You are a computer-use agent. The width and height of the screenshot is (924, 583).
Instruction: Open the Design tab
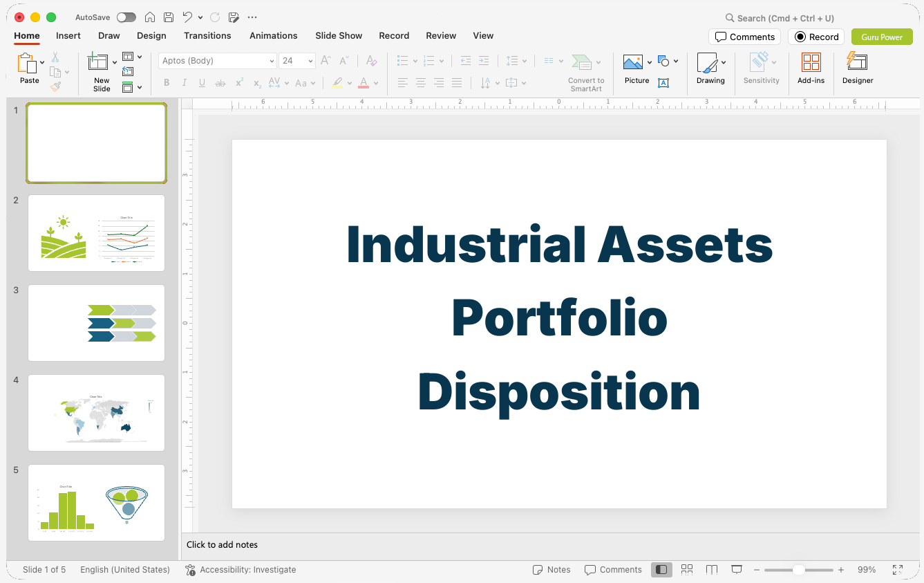pyautogui.click(x=151, y=36)
